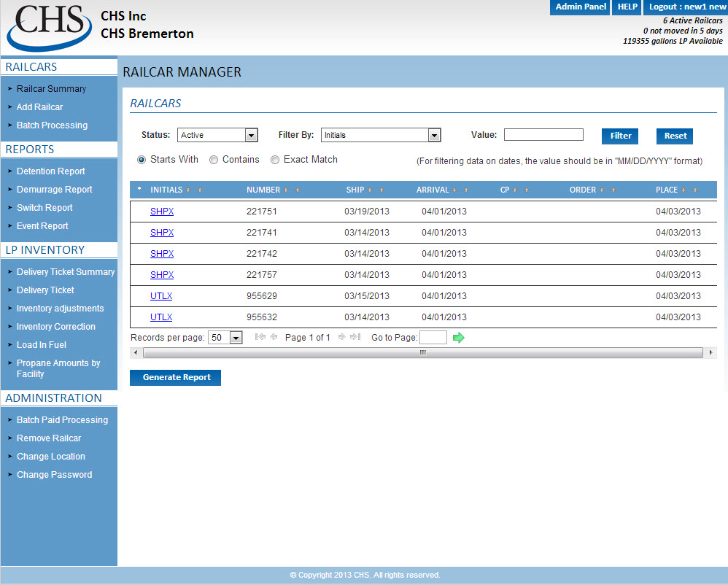The image size is (728, 585).
Task: Open Delivery Ticket menu item
Action: 45,290
